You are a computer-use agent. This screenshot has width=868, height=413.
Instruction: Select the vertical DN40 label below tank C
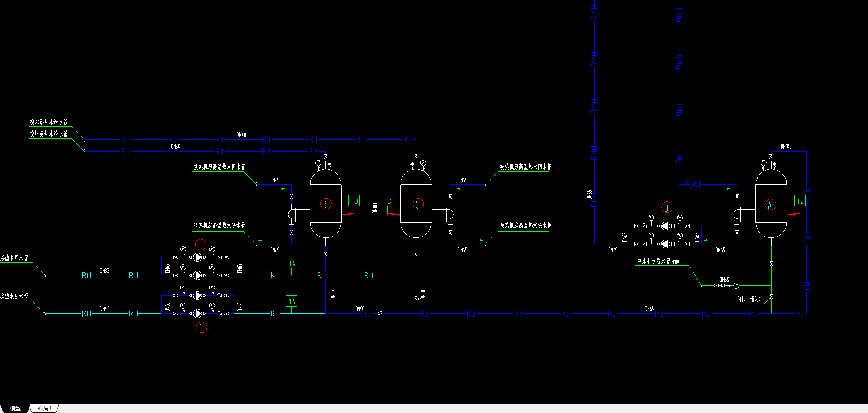coord(423,295)
